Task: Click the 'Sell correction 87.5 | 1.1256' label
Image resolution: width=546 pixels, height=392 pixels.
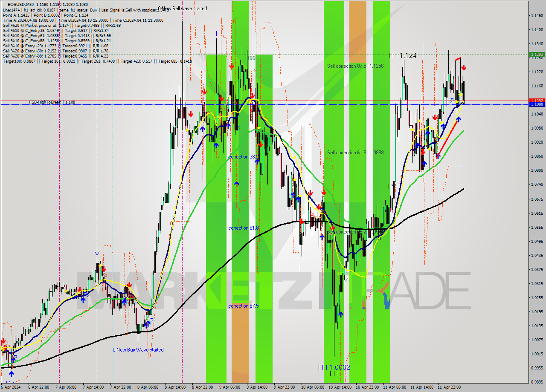Action: pos(355,66)
